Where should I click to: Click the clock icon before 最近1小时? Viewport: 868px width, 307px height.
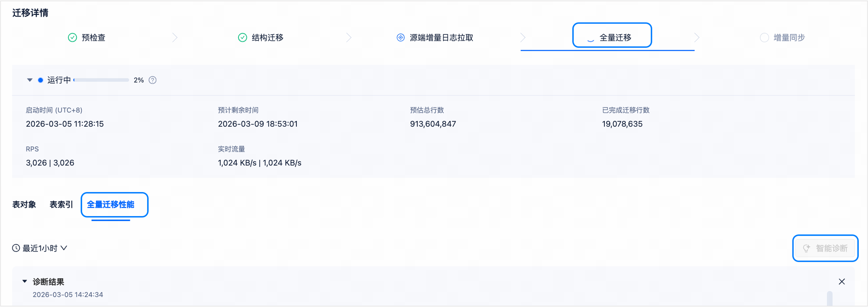click(16, 248)
